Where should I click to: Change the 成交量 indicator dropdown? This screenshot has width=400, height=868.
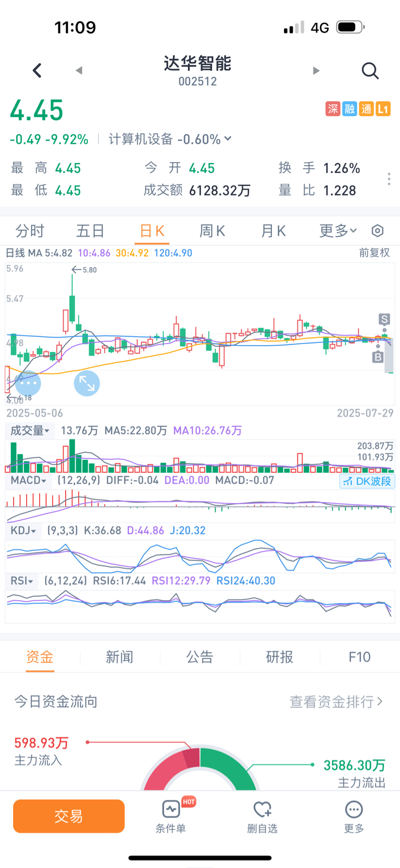coord(30,431)
